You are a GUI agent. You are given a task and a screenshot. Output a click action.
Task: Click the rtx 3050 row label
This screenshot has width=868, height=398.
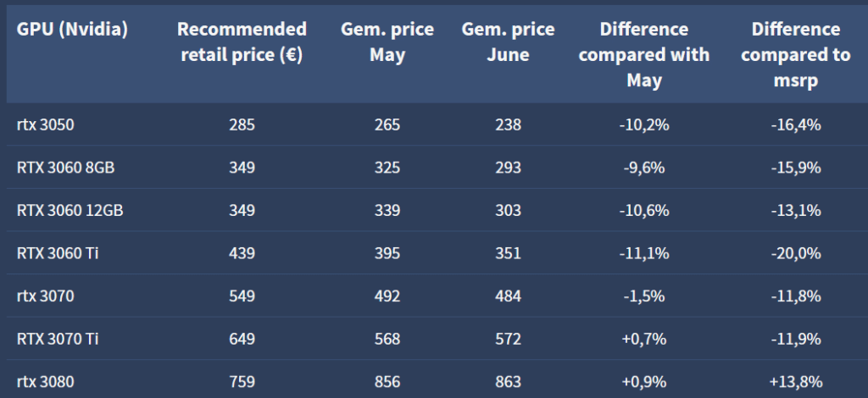[x=45, y=125]
